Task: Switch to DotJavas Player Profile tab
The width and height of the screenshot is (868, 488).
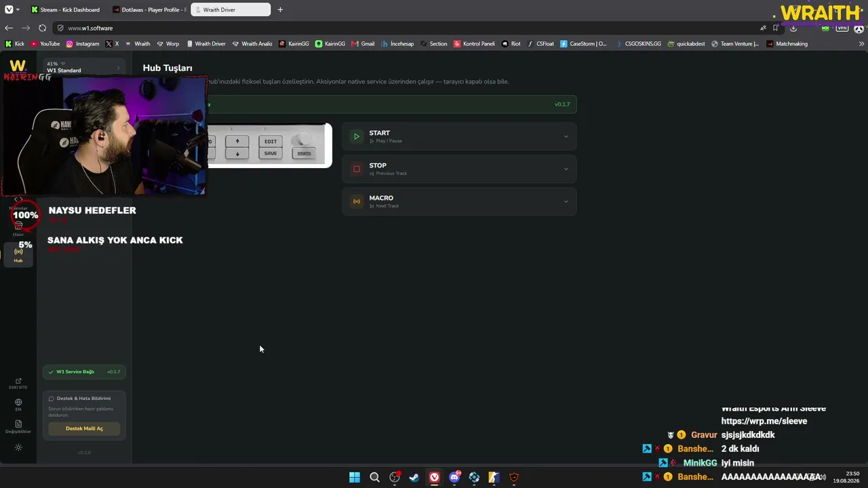Action: coord(148,9)
